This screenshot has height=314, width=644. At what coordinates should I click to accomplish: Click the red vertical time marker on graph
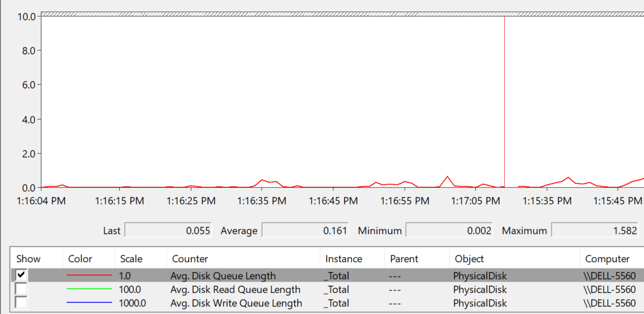click(504, 102)
